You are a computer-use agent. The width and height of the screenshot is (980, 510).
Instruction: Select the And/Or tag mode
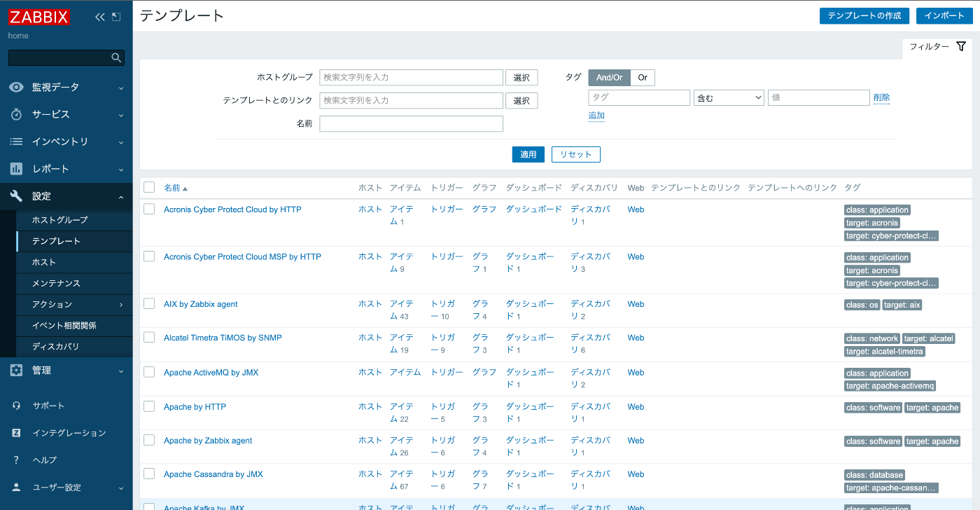609,78
